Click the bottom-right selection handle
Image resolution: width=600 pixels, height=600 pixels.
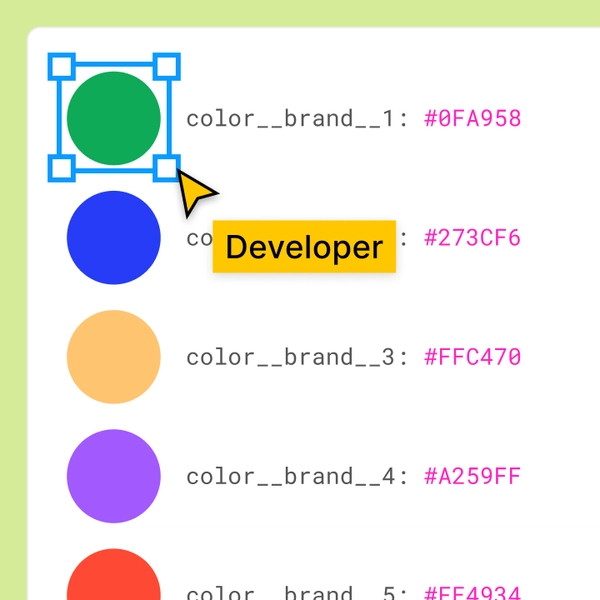[166, 168]
